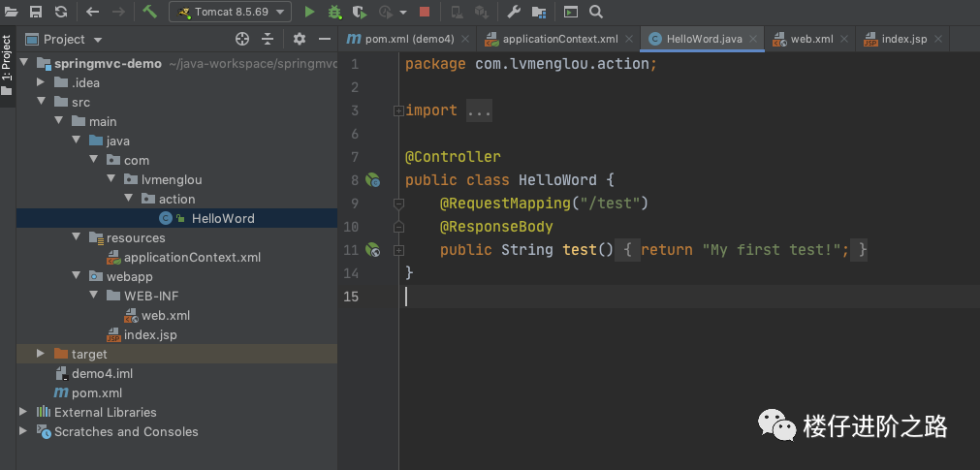Run with Coverage shield icon
Image resolution: width=980 pixels, height=470 pixels.
359,12
